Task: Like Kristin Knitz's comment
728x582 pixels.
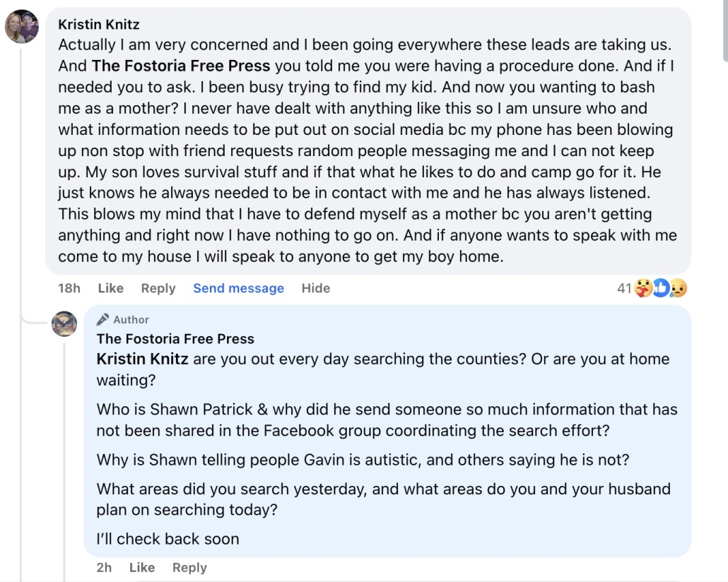Action: (110, 288)
